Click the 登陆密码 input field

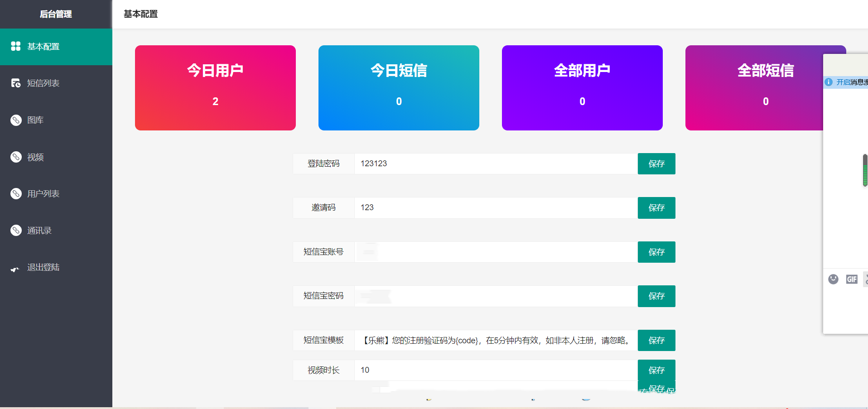click(x=496, y=164)
